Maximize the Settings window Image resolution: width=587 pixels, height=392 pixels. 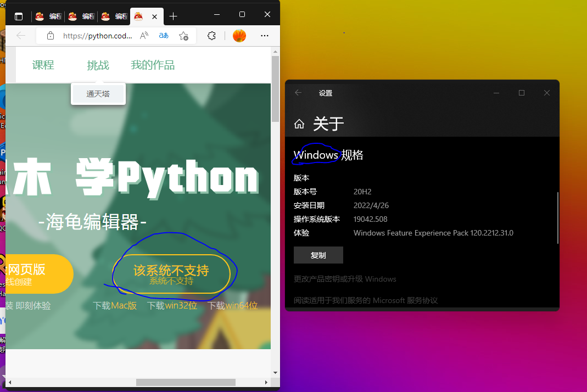pos(522,93)
